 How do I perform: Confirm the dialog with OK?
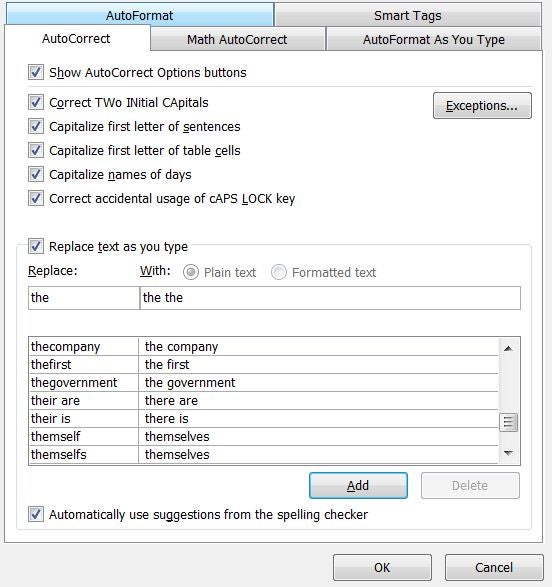click(x=382, y=568)
